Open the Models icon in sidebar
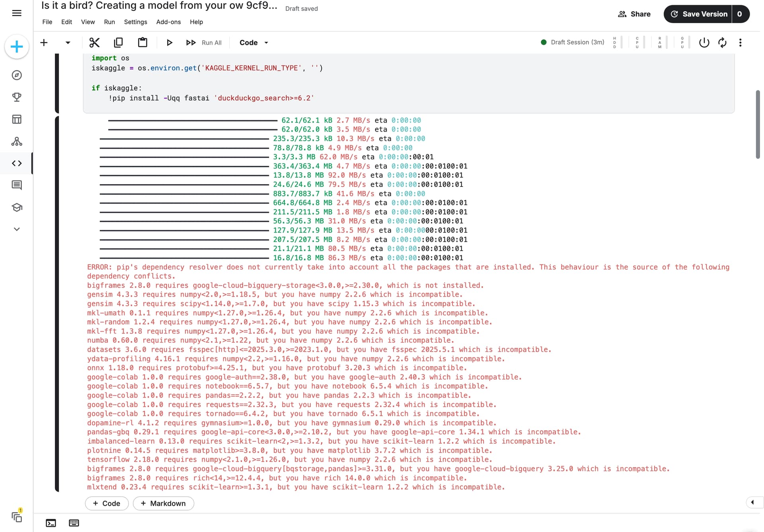 point(17,141)
